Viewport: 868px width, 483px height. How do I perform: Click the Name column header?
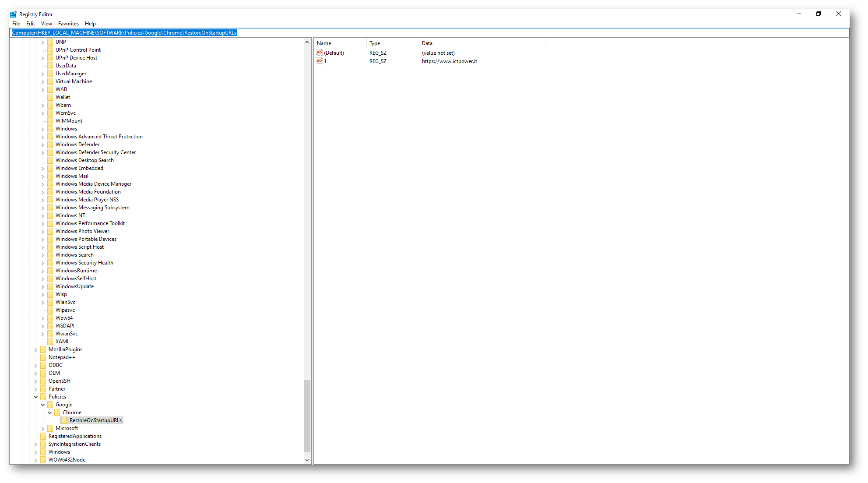(340, 43)
